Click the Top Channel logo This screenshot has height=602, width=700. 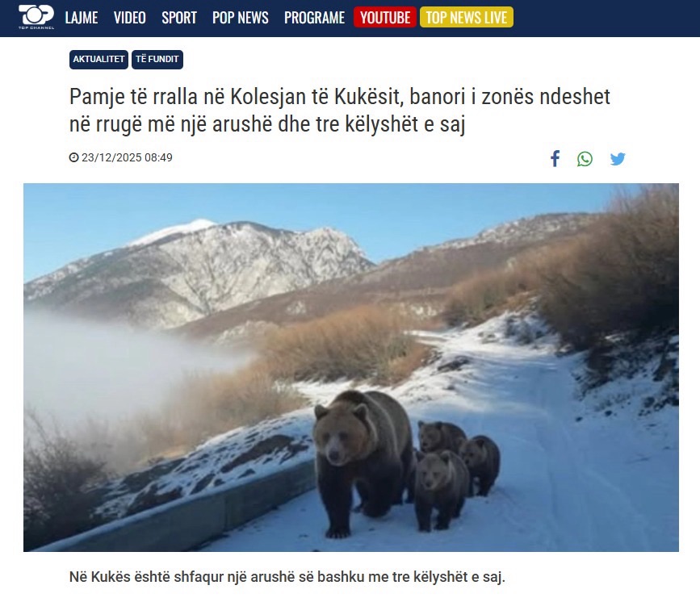[x=36, y=17]
